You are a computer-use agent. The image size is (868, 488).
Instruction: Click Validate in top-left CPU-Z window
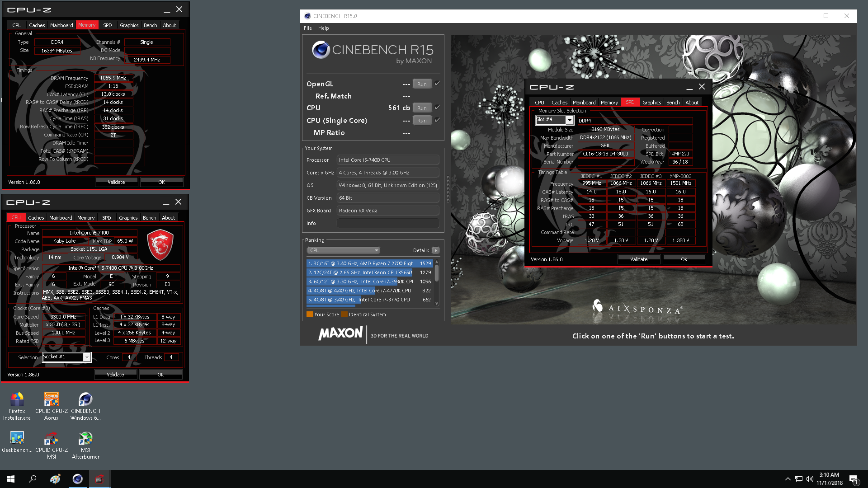116,182
